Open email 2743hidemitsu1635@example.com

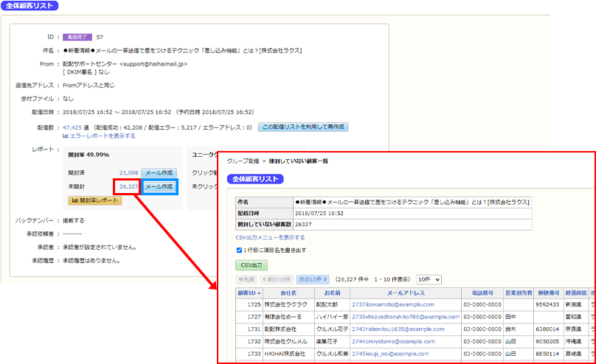(x=398, y=329)
